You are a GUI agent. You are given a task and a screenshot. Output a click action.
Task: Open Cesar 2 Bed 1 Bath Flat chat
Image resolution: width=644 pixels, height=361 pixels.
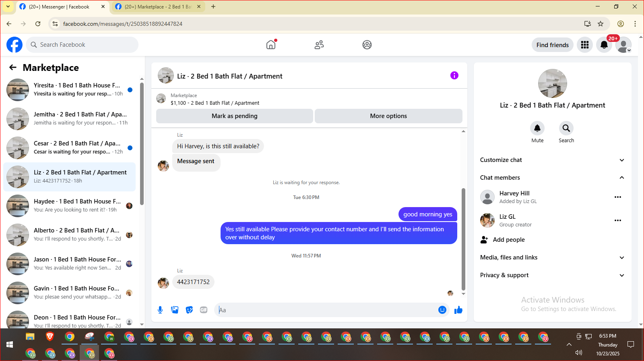point(69,147)
